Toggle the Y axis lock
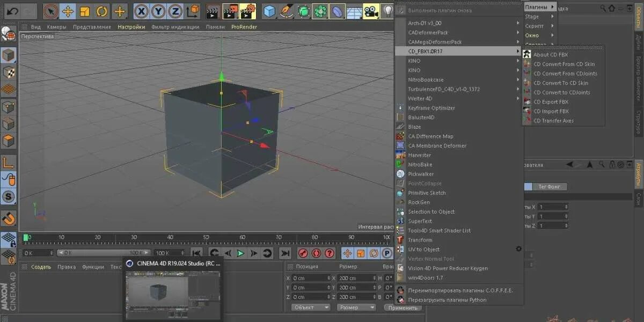 pyautogui.click(x=159, y=11)
